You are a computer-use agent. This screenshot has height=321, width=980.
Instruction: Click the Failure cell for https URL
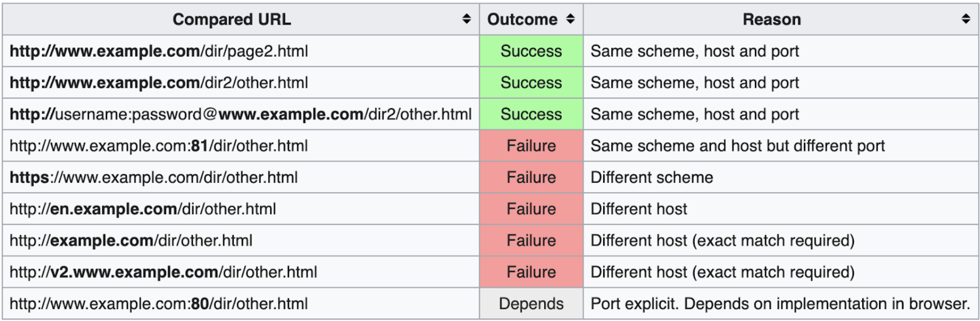tap(531, 178)
